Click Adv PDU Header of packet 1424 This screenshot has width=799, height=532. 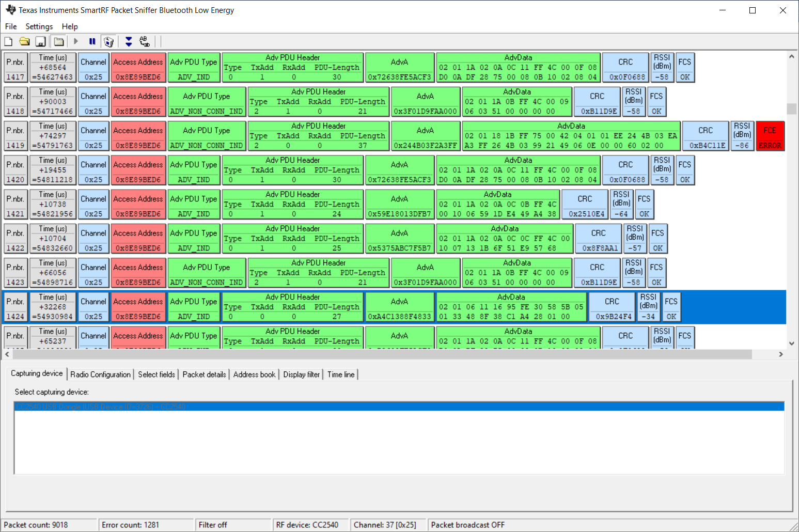tap(293, 307)
